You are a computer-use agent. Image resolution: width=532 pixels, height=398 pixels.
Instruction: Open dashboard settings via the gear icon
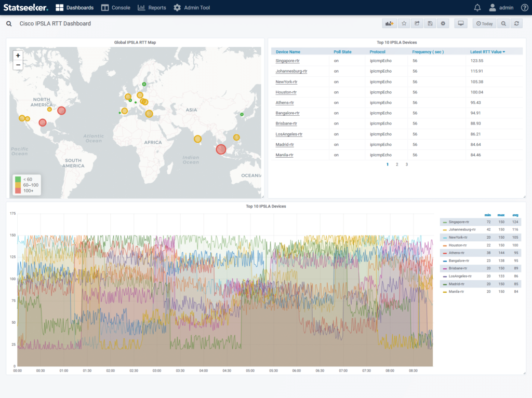pos(443,23)
